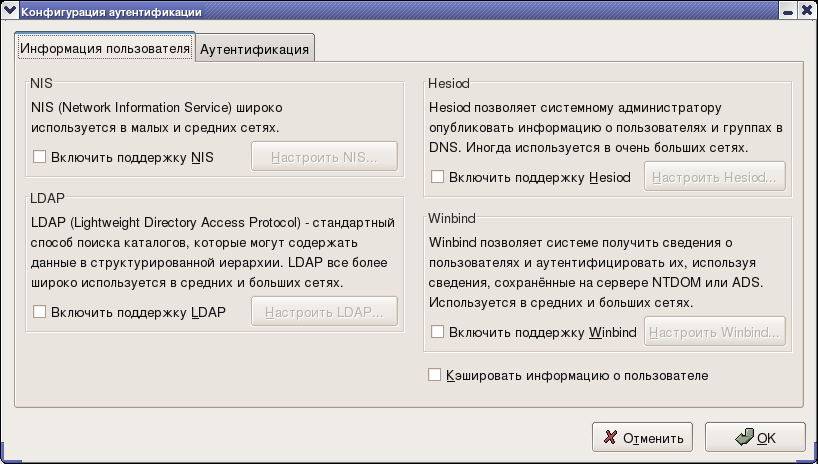Minimize the authentication configuration window
818x464 pixels.
pos(789,12)
